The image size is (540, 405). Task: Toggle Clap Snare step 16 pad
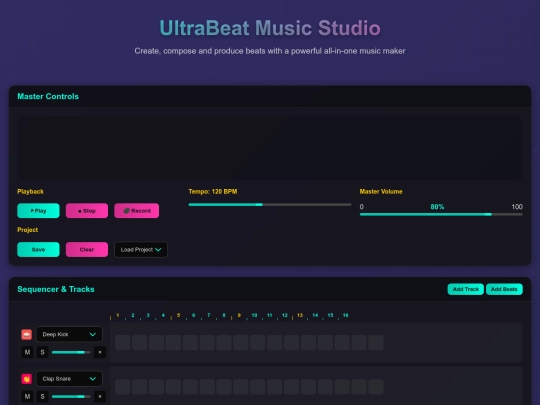click(376, 387)
